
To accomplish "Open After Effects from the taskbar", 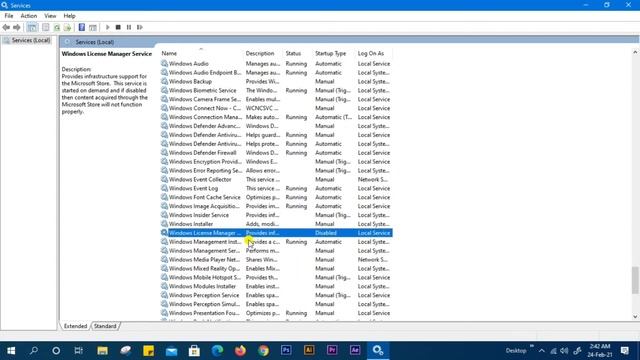I will (x=355, y=350).
